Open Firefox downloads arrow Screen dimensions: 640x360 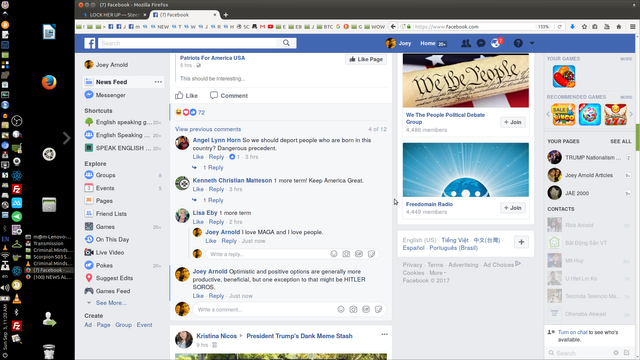coord(572,27)
